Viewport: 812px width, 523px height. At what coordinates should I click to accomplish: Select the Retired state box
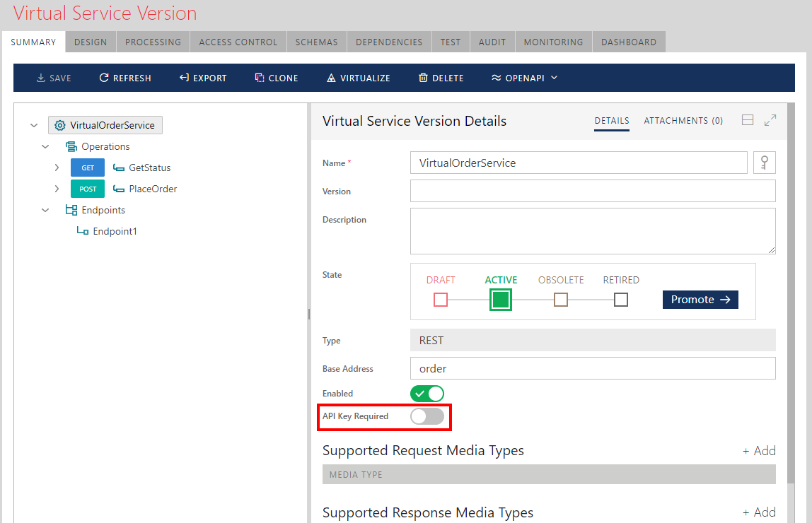tap(621, 300)
